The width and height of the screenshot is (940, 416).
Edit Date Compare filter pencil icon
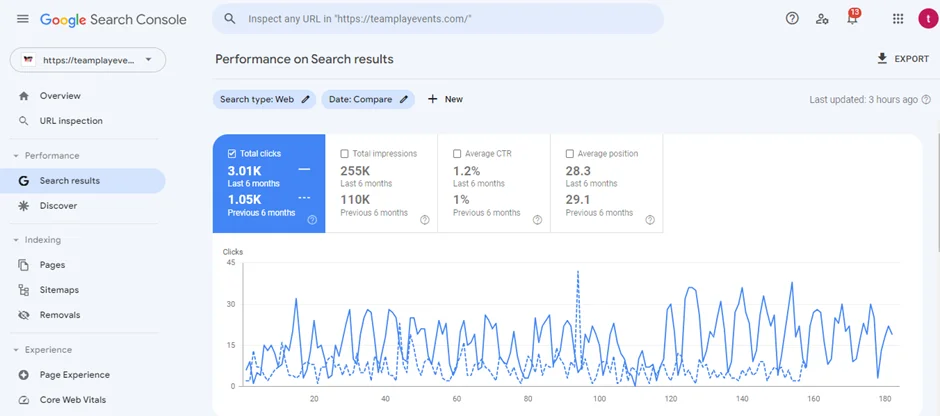[404, 100]
